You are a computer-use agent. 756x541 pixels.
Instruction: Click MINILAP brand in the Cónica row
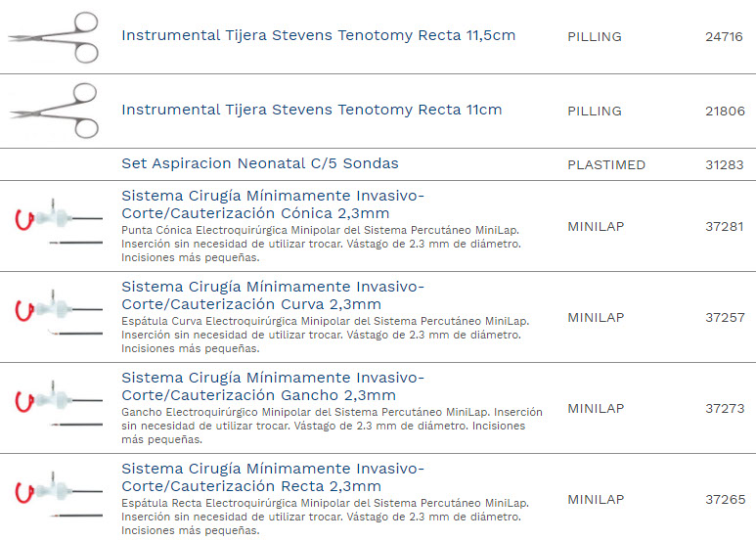click(x=596, y=226)
